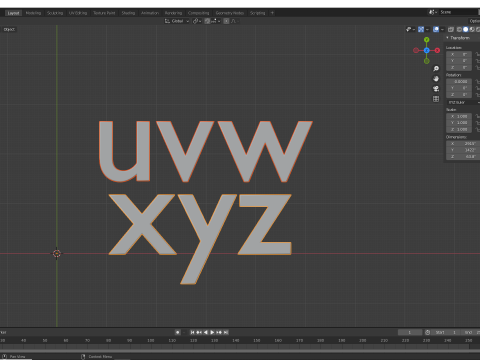This screenshot has height=360, width=480.
Task: Jump to the last frame
Action: tap(226, 332)
